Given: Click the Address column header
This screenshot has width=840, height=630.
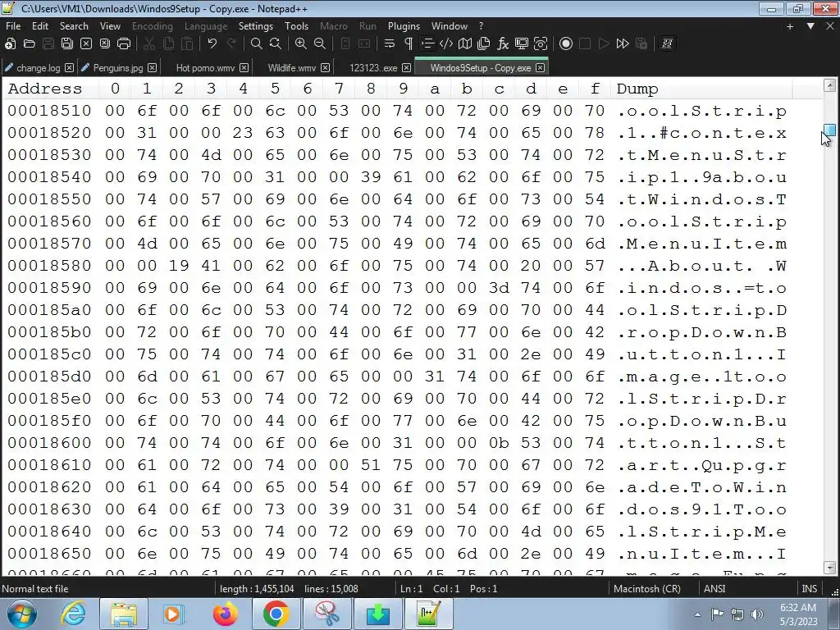Looking at the screenshot, I should (x=45, y=89).
